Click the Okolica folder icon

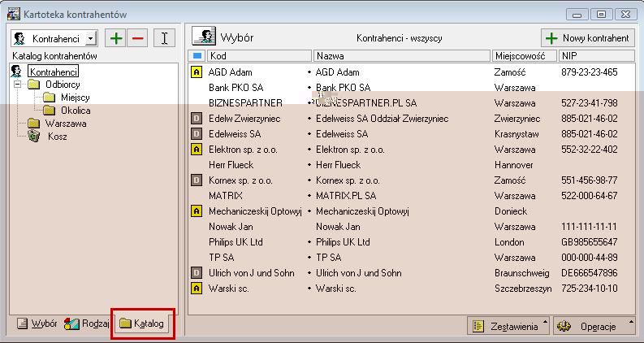point(50,111)
